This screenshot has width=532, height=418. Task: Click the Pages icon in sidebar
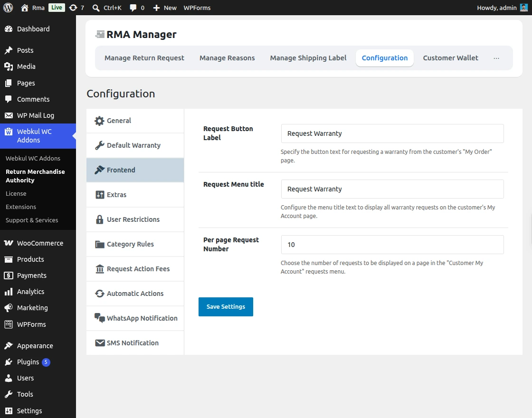coord(9,83)
